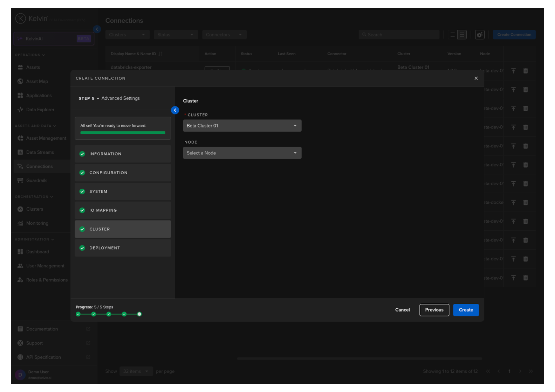Screen dimensions: 555x392
Task: Open the Select a Node dropdown
Action: pos(242,153)
